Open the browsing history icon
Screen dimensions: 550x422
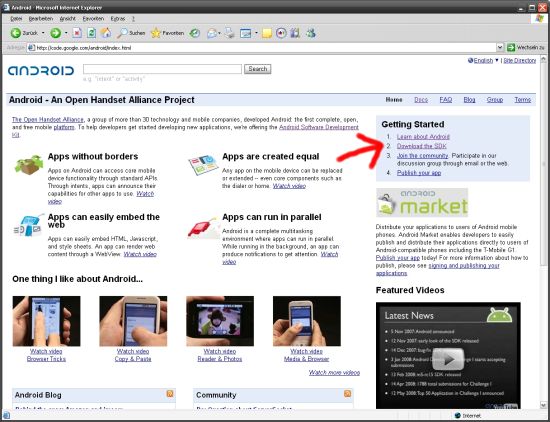[x=195, y=33]
